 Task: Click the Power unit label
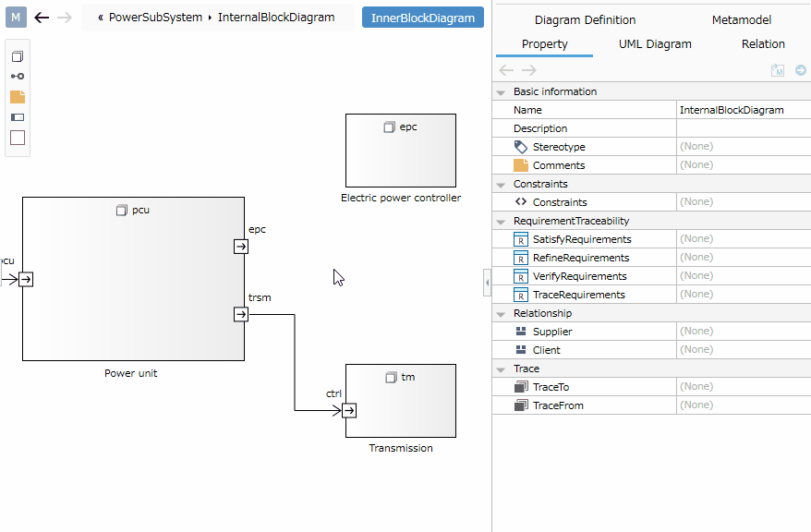pyautogui.click(x=131, y=373)
